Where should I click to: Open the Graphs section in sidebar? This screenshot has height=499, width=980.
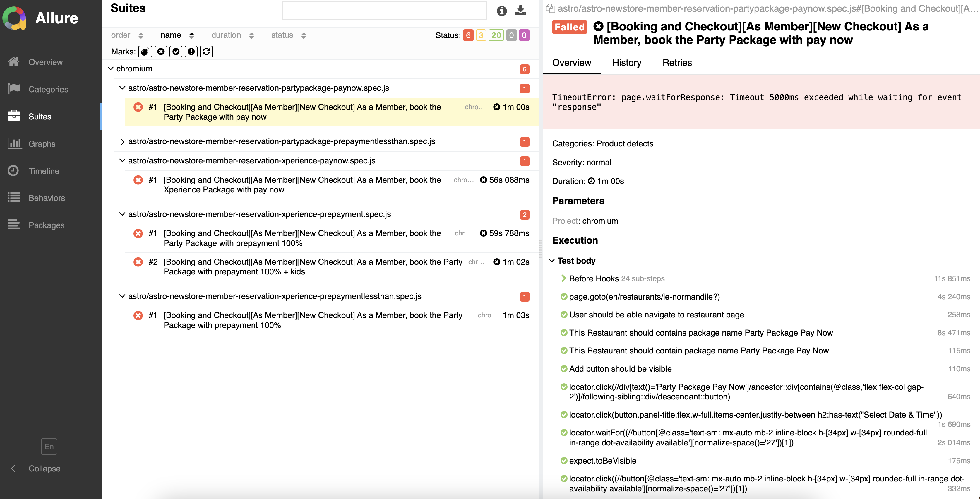pos(42,144)
